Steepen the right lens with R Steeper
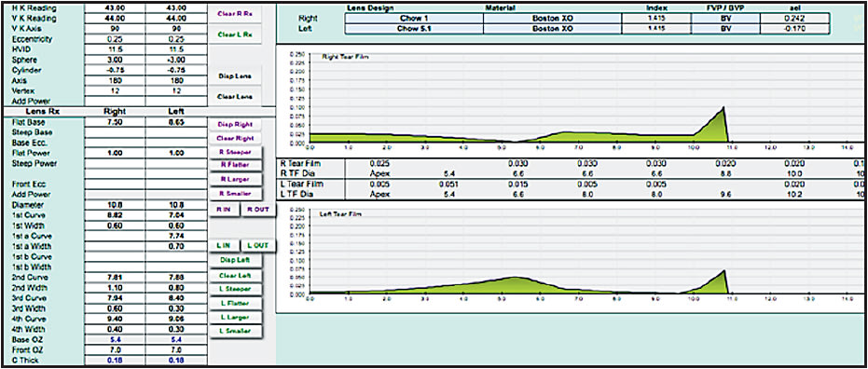Viewport: 868px width, 369px height. click(235, 151)
